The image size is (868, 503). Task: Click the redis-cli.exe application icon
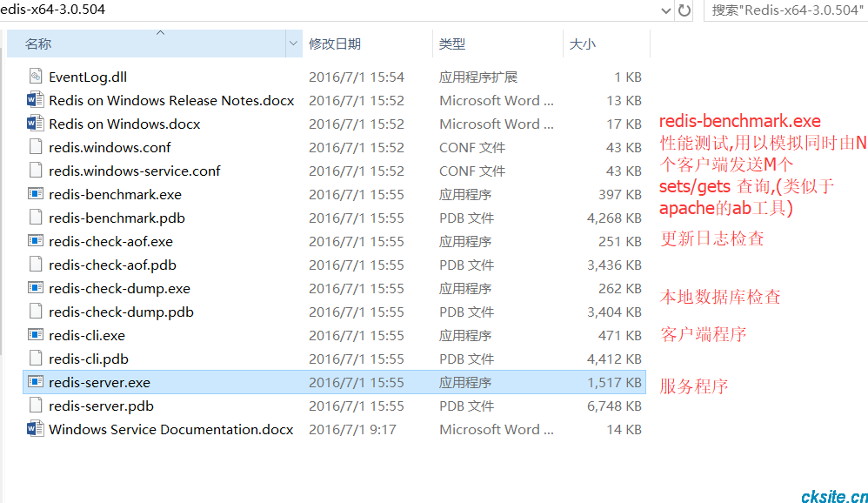click(x=36, y=335)
